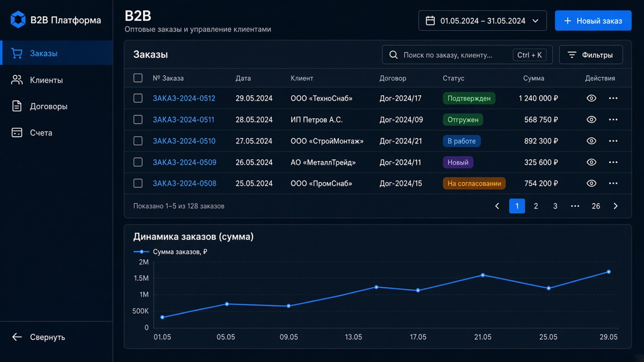Tick the select-all checkbox in table header
The width and height of the screenshot is (644, 362).
point(138,78)
